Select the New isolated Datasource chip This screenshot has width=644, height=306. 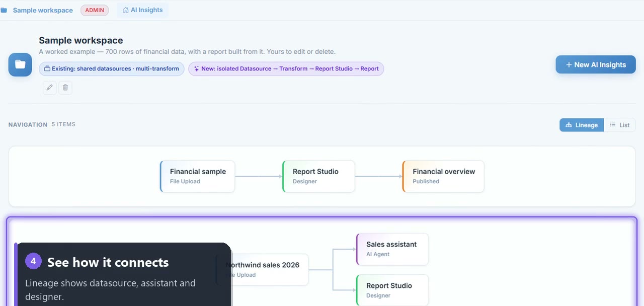coord(286,69)
